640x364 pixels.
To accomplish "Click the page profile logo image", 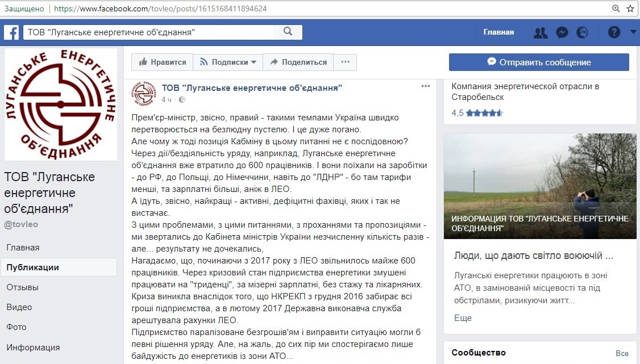I will pyautogui.click(x=61, y=104).
